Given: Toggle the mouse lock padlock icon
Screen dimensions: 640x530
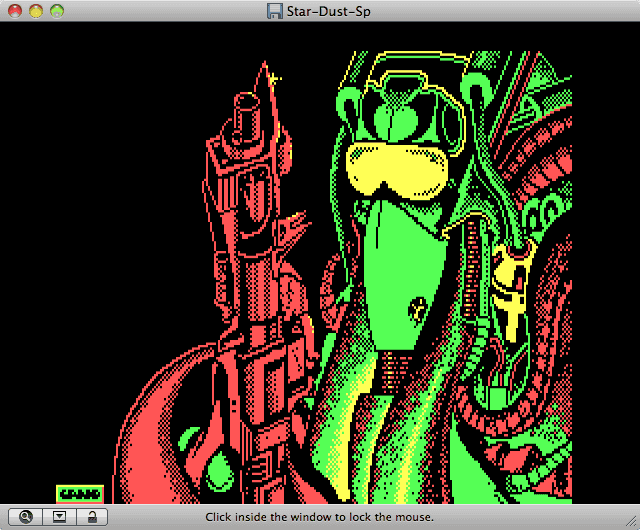Looking at the screenshot, I should (x=92, y=517).
